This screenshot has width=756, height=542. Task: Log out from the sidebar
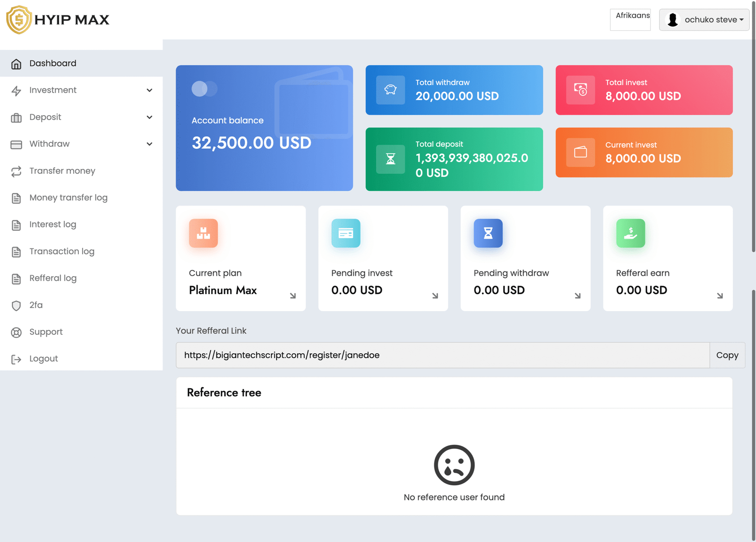[x=43, y=359]
